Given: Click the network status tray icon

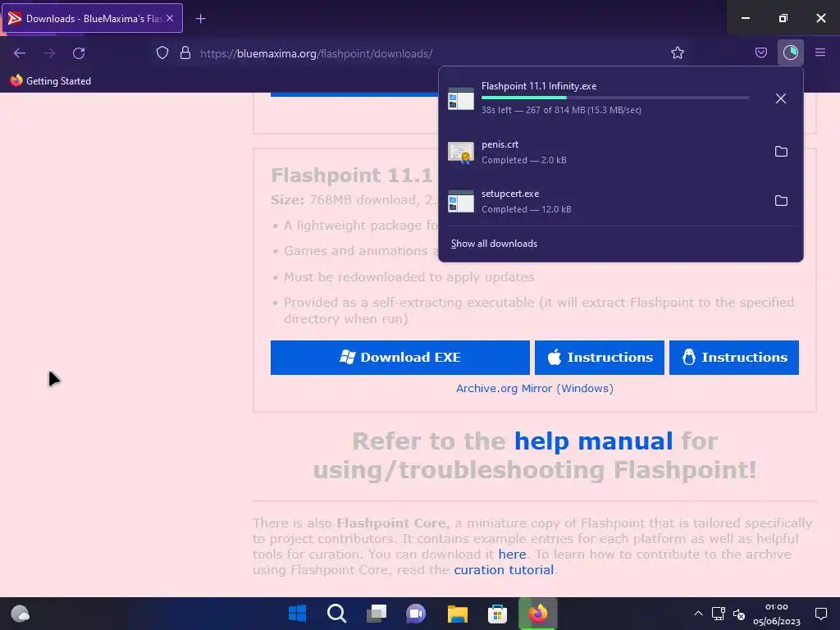Looking at the screenshot, I should (719, 614).
